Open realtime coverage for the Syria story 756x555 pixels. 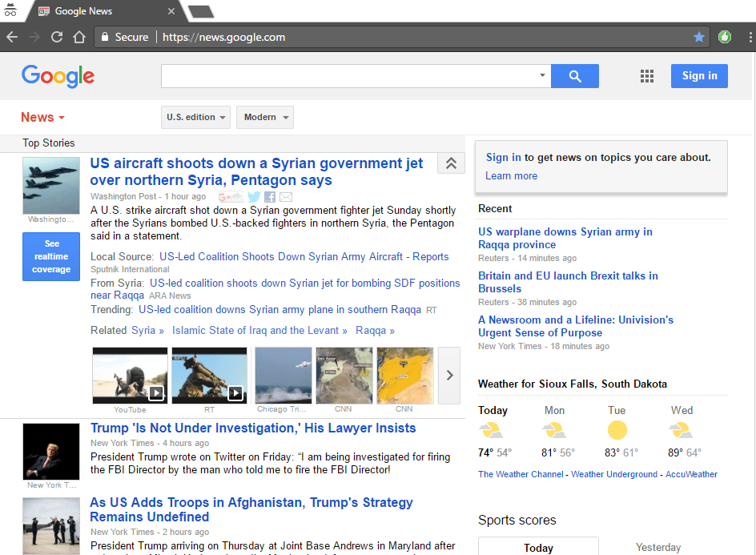coord(51,256)
